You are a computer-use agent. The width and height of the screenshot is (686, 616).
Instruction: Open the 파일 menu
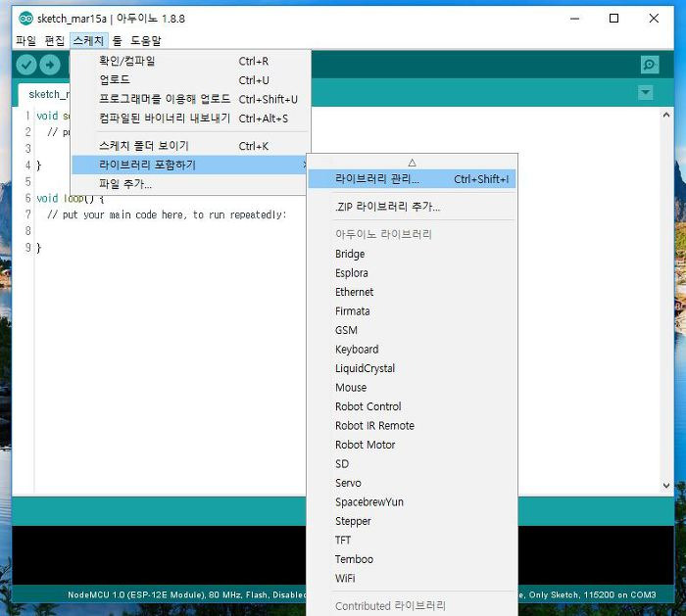[25, 41]
